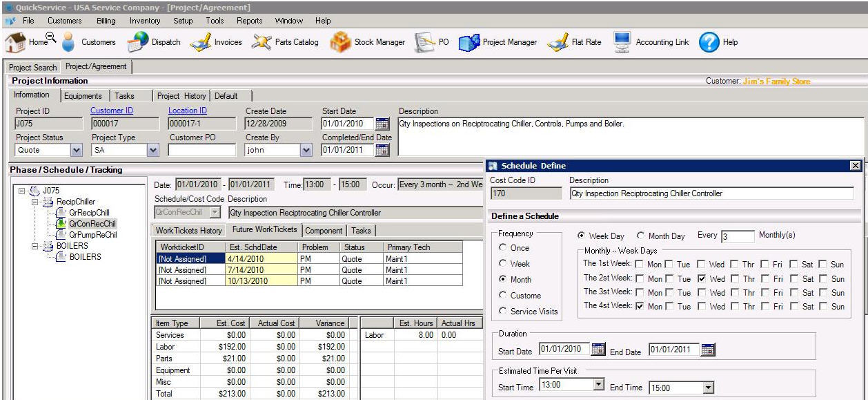Click the Flat Rate icon
Viewport: 868px width, 400px height.
(558, 42)
